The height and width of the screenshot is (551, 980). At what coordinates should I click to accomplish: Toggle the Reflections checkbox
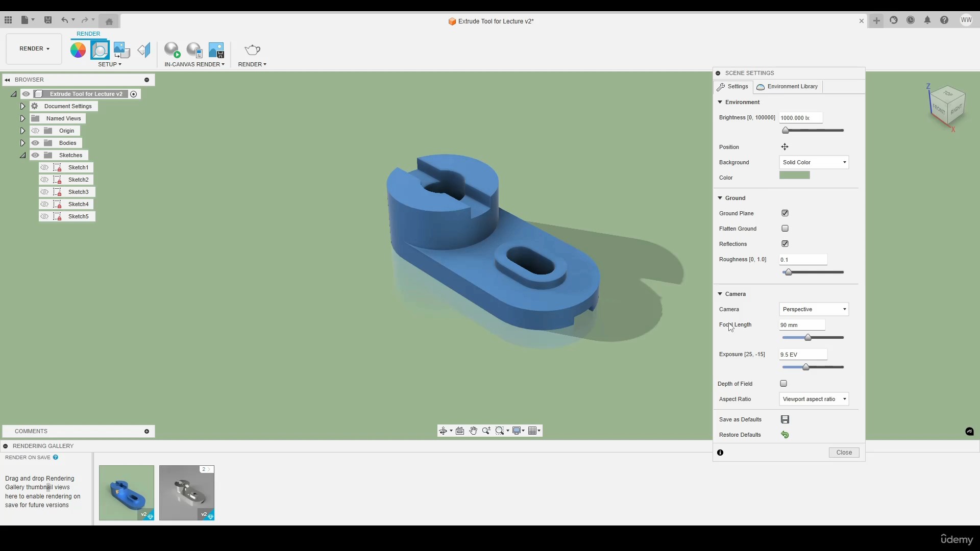[785, 244]
